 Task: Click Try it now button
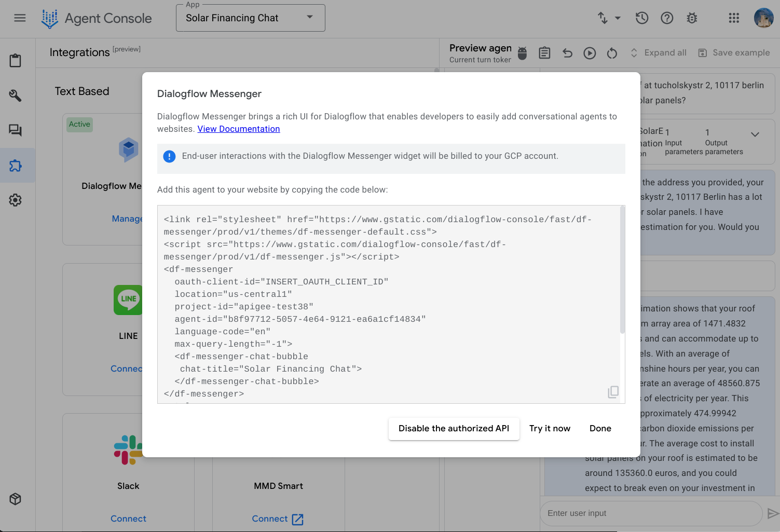(x=550, y=429)
